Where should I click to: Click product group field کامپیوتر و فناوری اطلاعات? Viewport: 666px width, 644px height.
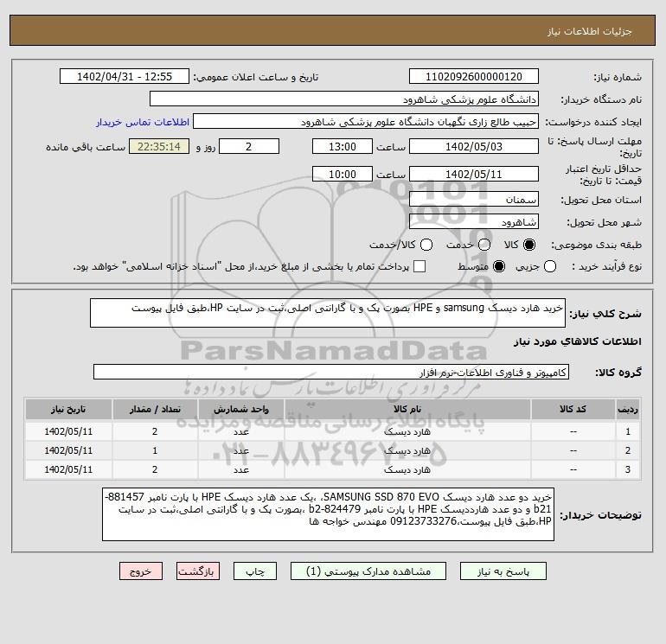pos(331,373)
